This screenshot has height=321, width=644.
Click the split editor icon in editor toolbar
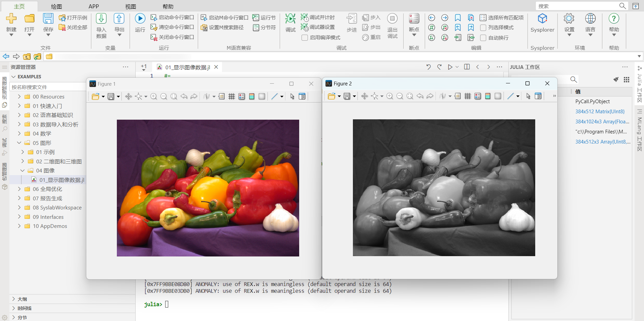tap(467, 67)
